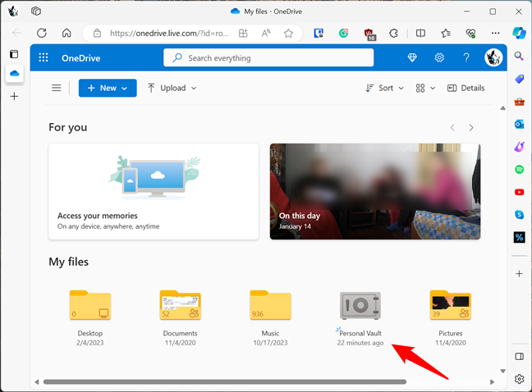The height and width of the screenshot is (392, 532).
Task: Click the New button
Action: point(108,88)
